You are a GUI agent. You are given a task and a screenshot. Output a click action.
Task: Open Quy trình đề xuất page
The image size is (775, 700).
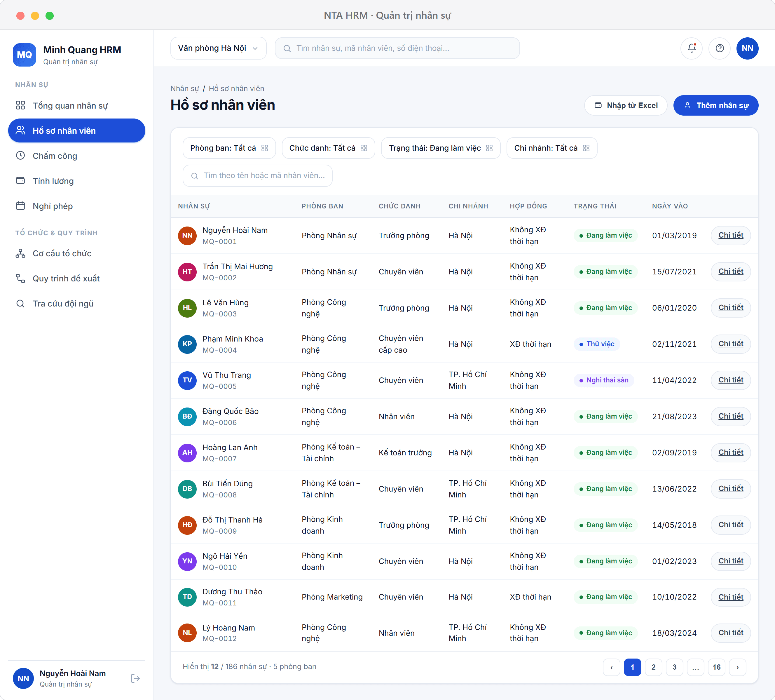[76, 278]
